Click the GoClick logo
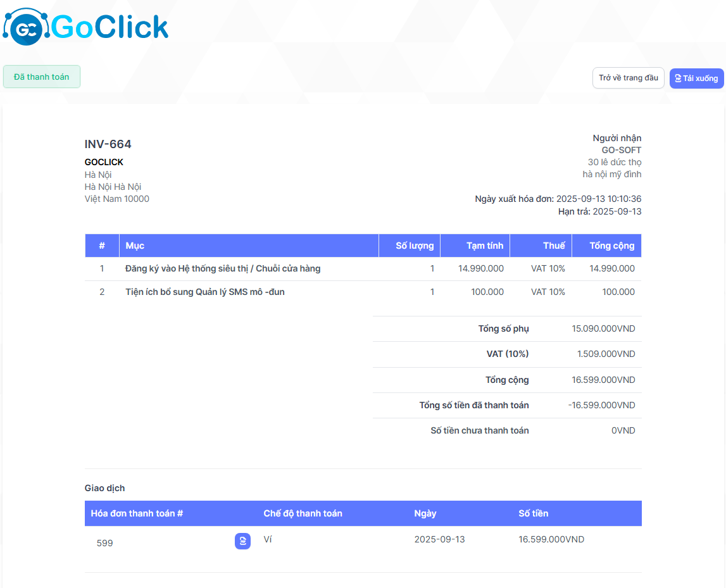This screenshot has height=588, width=726. pyautogui.click(x=86, y=27)
